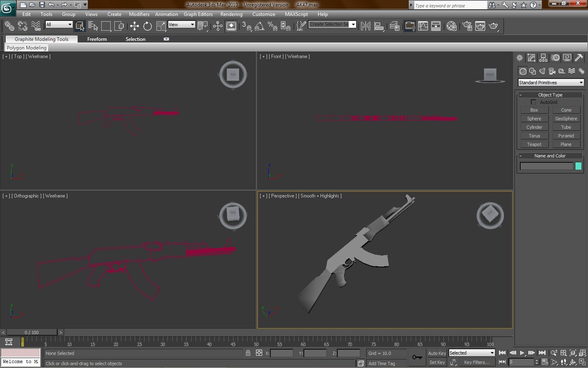Go to the end frame
This screenshot has height=368, width=588.
point(542,353)
